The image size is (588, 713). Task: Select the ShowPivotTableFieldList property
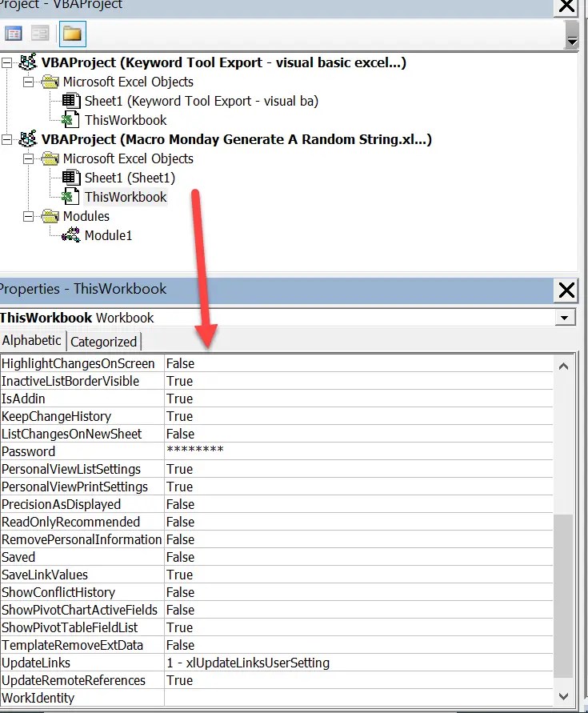coord(70,627)
